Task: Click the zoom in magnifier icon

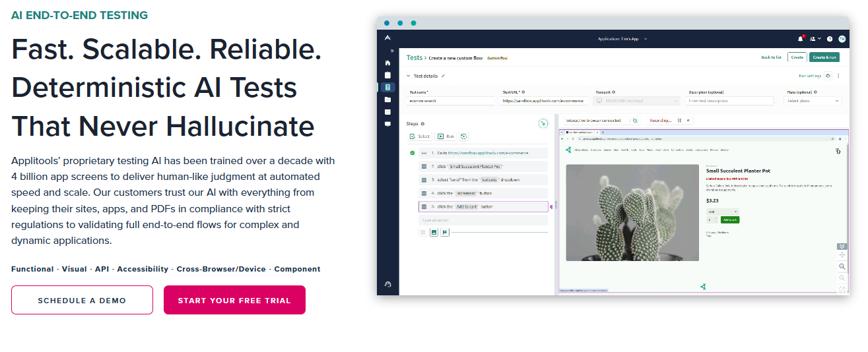Action: [842, 266]
